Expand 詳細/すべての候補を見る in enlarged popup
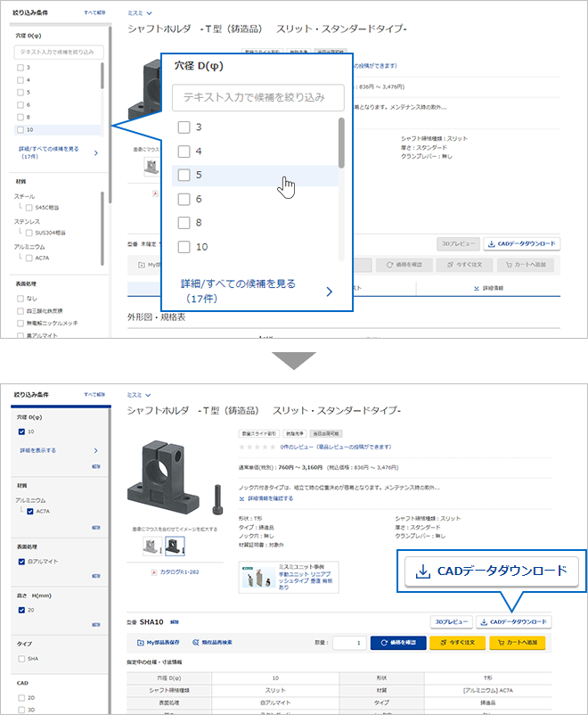The height and width of the screenshot is (715, 588). point(254,291)
